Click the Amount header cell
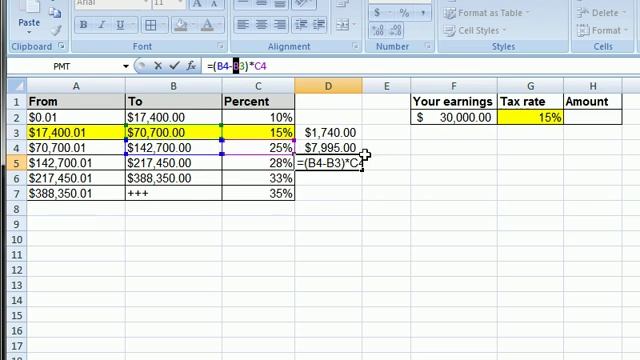Viewport: 640px width, 360px height. click(593, 102)
